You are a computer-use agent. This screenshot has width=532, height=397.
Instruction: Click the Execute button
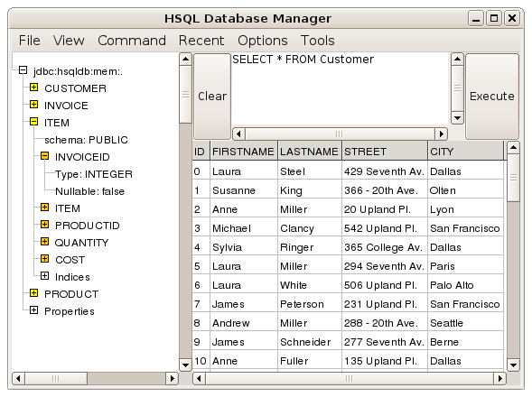(x=492, y=97)
